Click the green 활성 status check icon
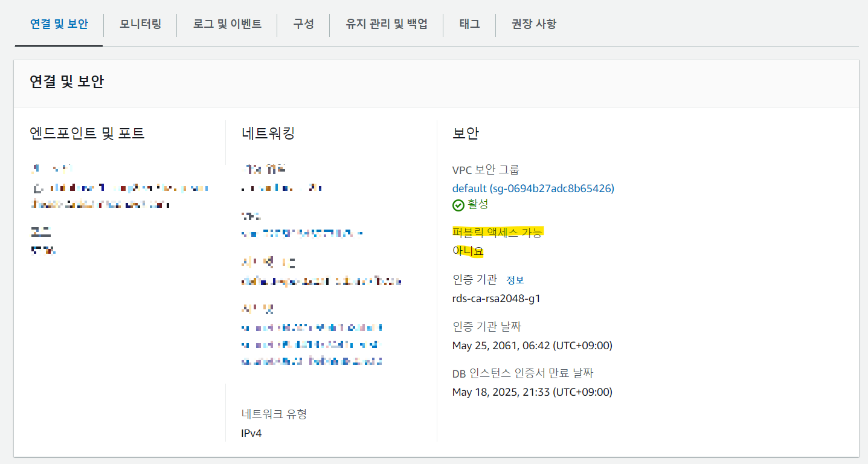Image resolution: width=868 pixels, height=464 pixels. pos(458,205)
